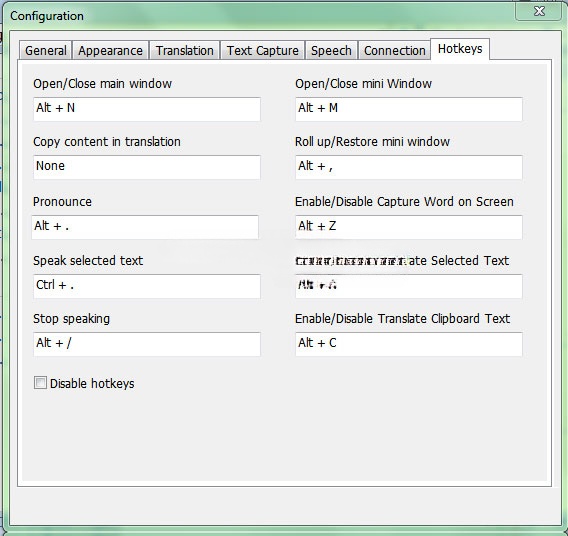The image size is (568, 536).
Task: Click the Translate Clipboard Text hotkey field
Action: [409, 344]
